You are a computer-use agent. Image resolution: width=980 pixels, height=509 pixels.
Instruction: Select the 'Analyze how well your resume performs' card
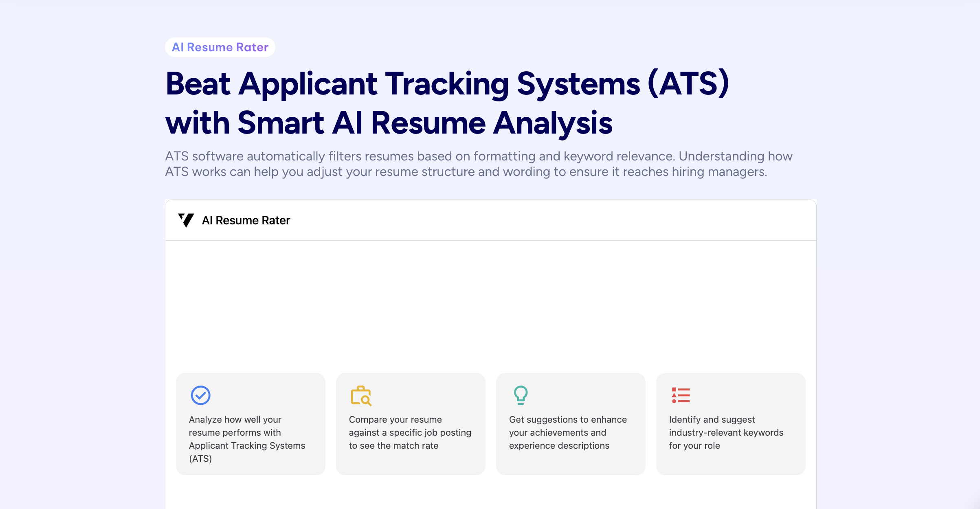(250, 424)
